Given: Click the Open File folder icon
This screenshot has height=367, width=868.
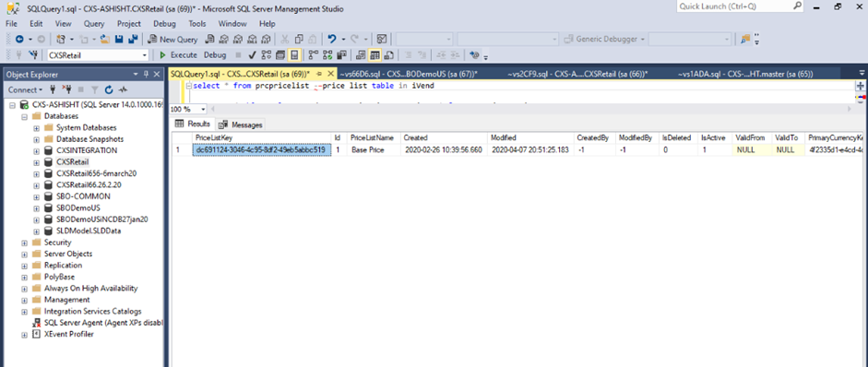Looking at the screenshot, I should pyautogui.click(x=104, y=40).
